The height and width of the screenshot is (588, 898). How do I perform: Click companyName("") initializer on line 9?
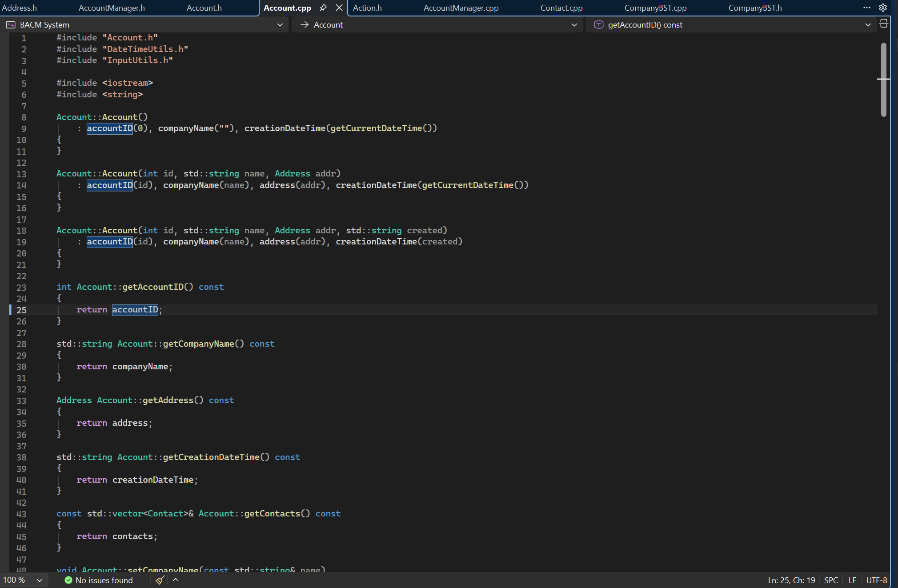[196, 128]
